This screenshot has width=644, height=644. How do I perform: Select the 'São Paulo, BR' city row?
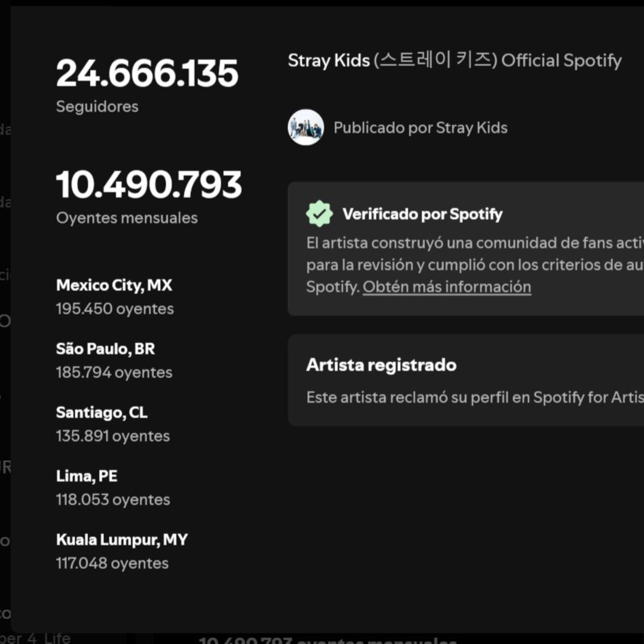[x=106, y=349]
